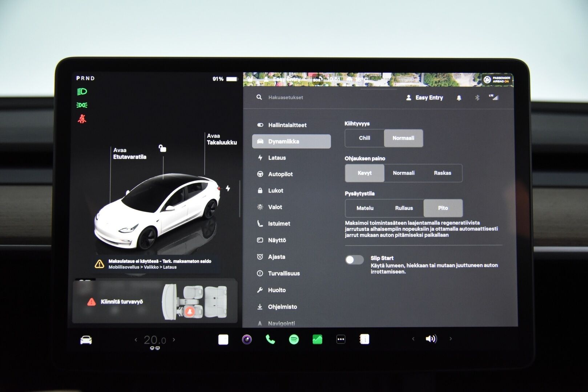Open the car controls icon in bottom bar

(86, 340)
